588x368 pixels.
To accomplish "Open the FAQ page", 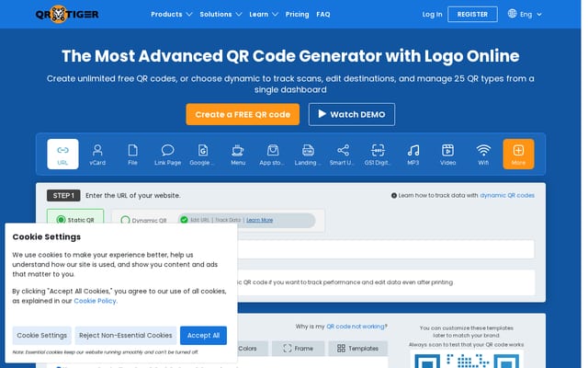I will click(x=322, y=15).
